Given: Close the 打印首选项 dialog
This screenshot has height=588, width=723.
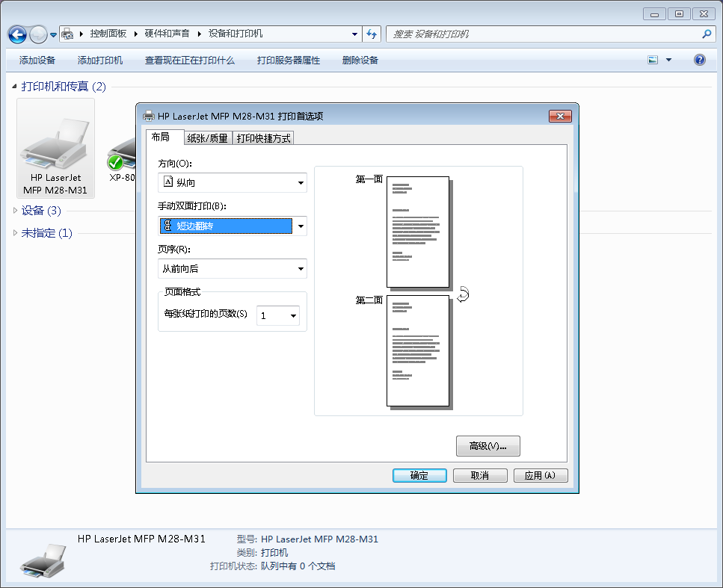Looking at the screenshot, I should [x=560, y=116].
